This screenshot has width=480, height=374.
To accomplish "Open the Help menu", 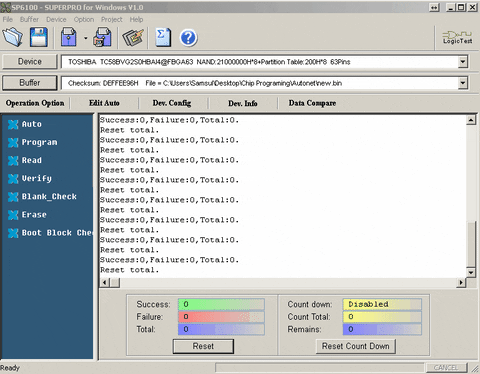I will (x=136, y=19).
